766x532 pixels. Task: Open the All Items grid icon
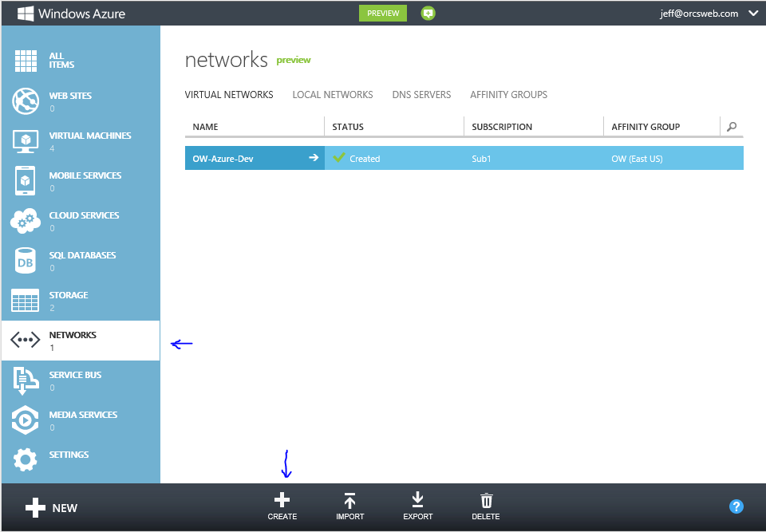(26, 61)
